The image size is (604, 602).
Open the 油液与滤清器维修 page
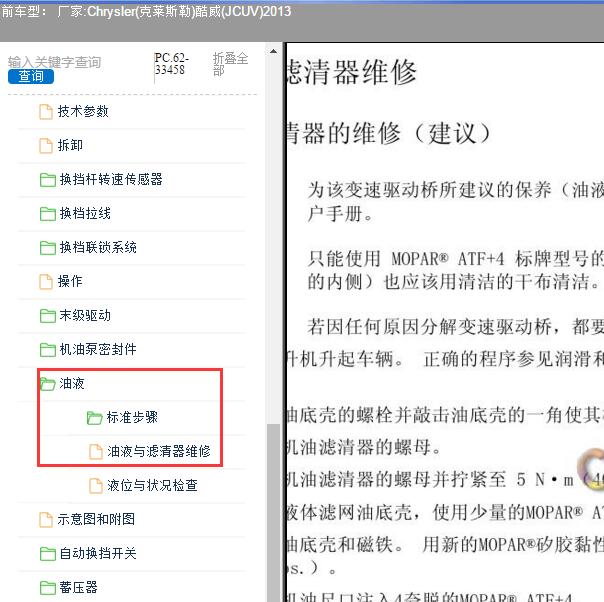tap(159, 451)
